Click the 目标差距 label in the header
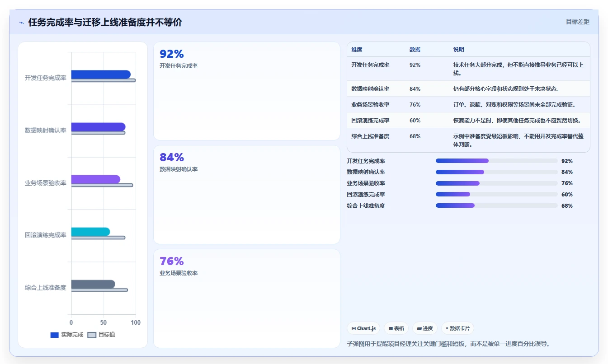608x364 pixels. click(578, 22)
